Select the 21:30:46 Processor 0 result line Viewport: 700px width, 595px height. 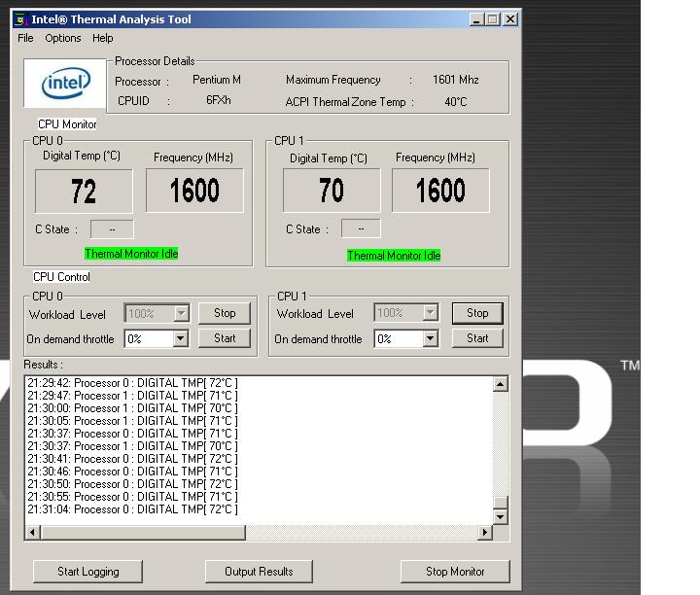point(132,472)
